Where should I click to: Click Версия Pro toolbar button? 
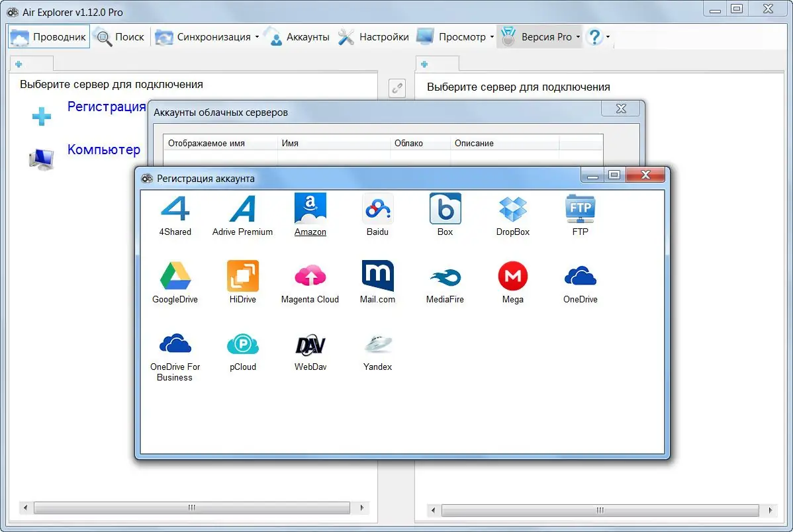point(536,36)
